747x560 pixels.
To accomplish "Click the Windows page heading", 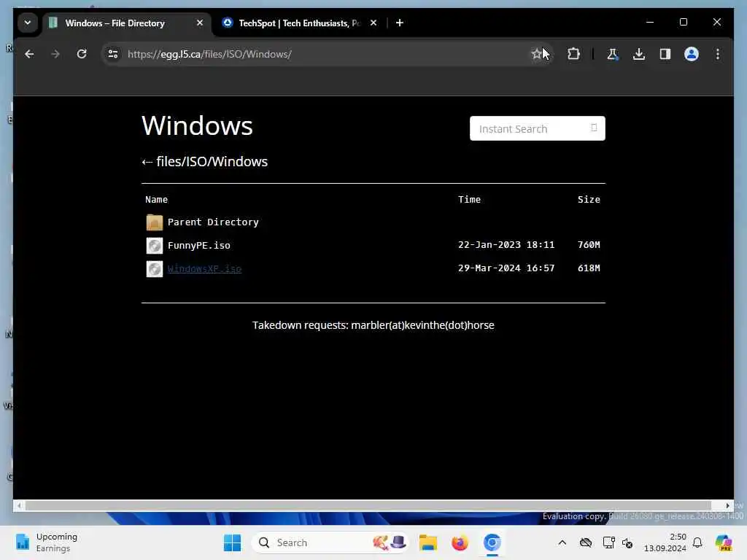I will [197, 125].
